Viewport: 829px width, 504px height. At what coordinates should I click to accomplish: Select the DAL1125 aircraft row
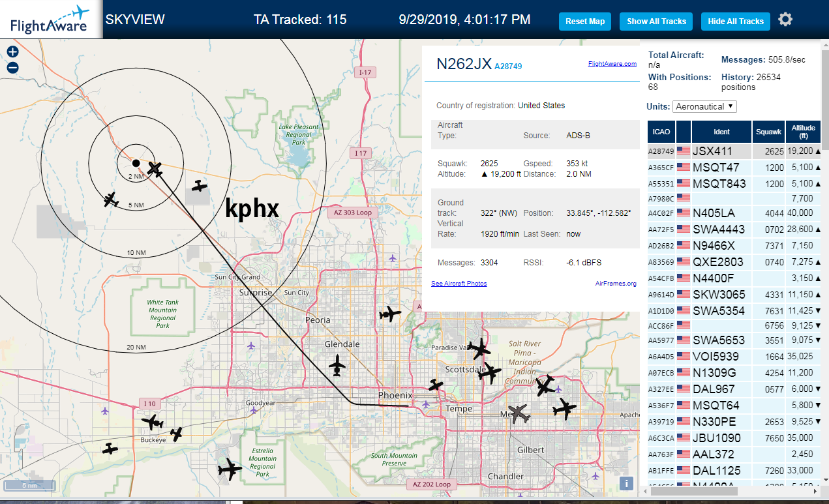[x=734, y=470]
